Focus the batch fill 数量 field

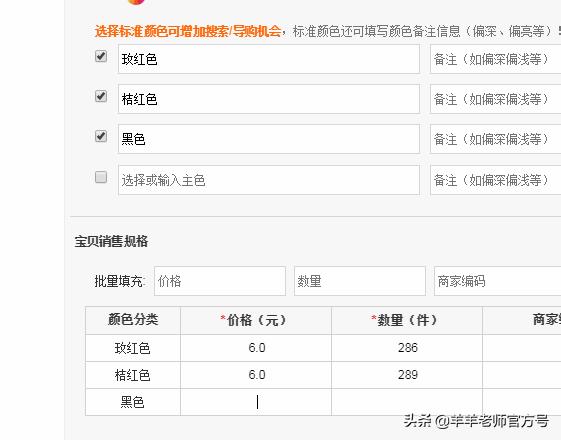point(360,281)
